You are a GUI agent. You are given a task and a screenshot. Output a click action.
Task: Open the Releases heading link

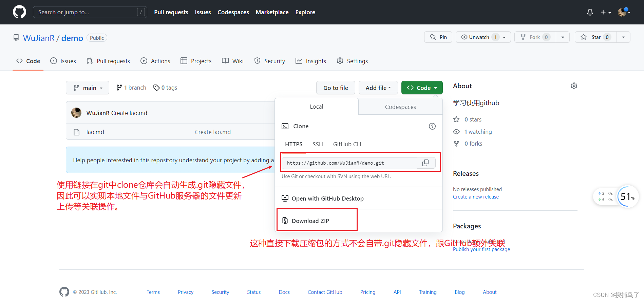466,173
